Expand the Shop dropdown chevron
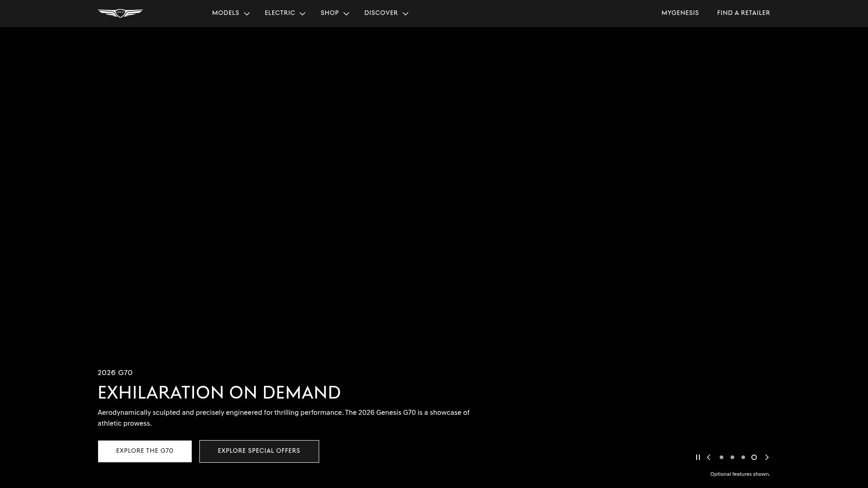Image resolution: width=868 pixels, height=488 pixels. [346, 14]
